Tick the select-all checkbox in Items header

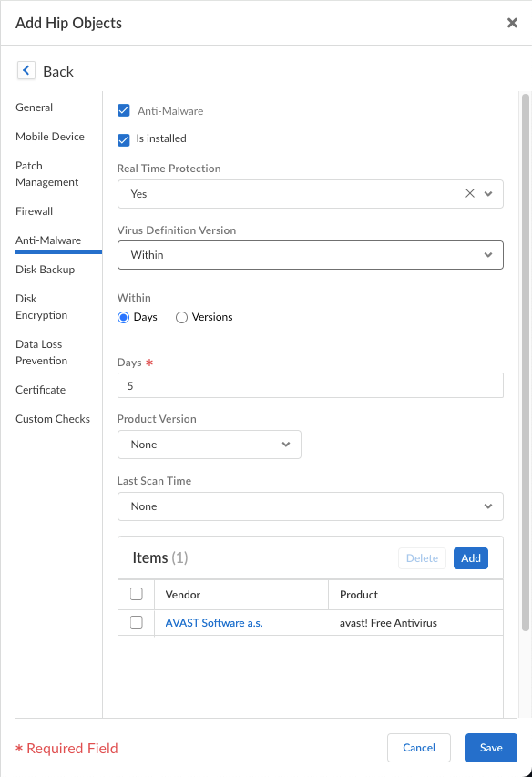pos(137,594)
